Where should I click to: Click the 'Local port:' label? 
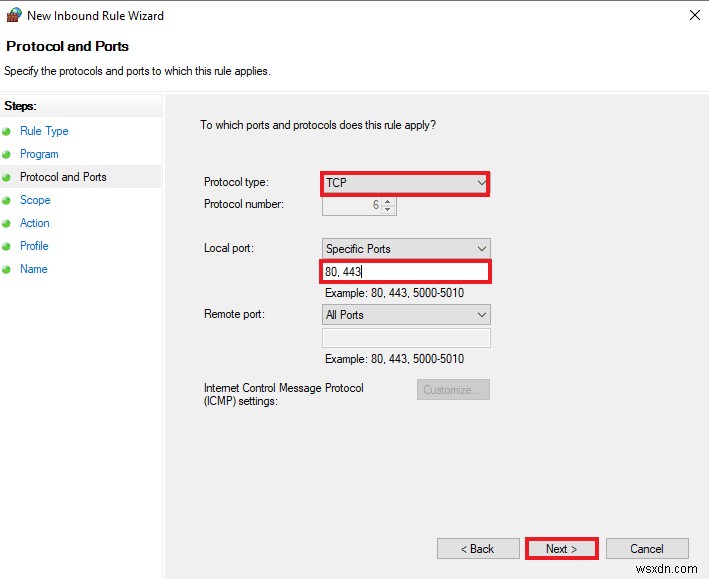point(229,248)
